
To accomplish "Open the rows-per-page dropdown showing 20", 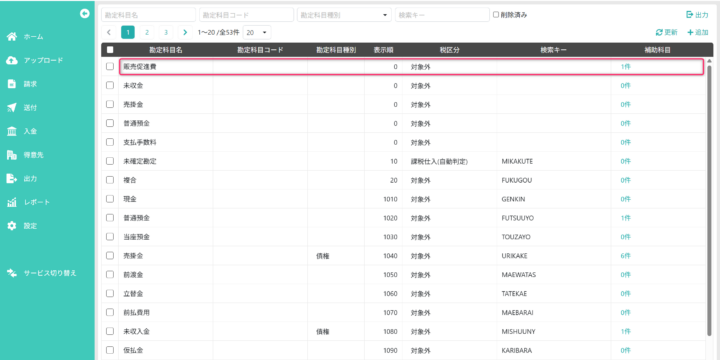I will click(x=257, y=32).
